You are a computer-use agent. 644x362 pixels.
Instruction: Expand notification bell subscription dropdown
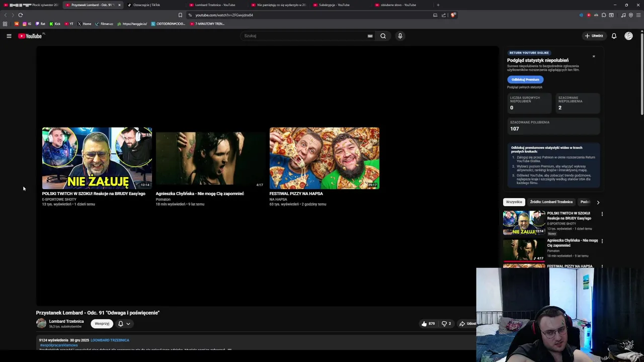pyautogui.click(x=124, y=324)
